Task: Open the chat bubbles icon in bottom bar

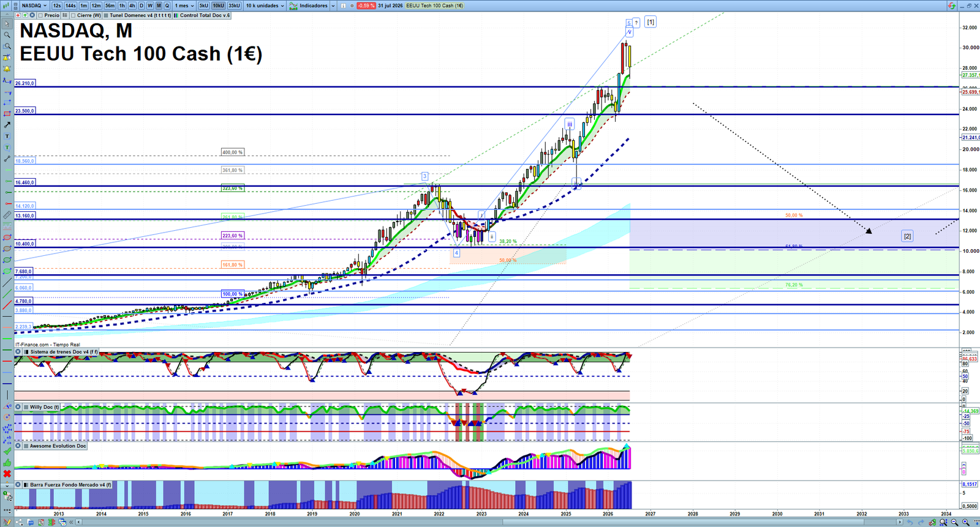Action: (x=31, y=522)
